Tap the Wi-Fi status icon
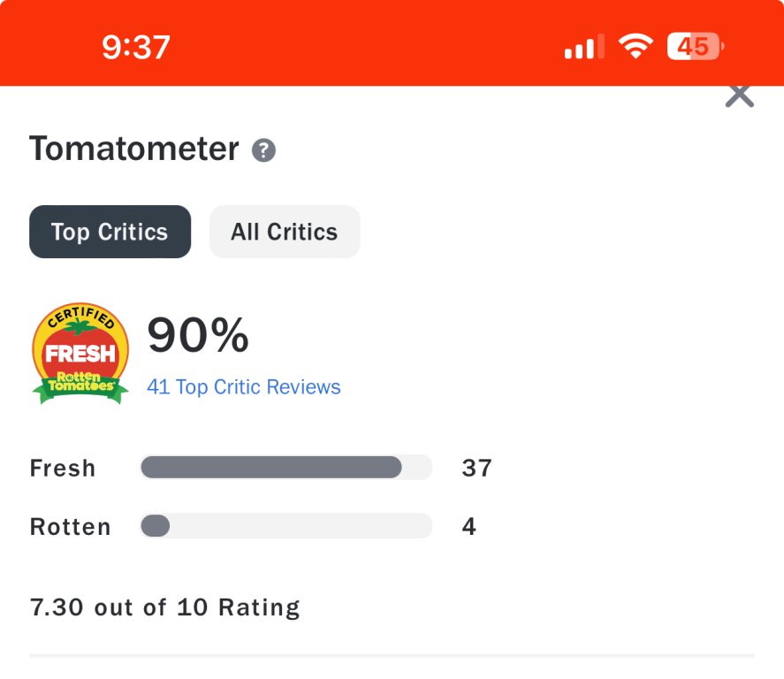Viewport: 784px width, 679px height. tap(635, 46)
